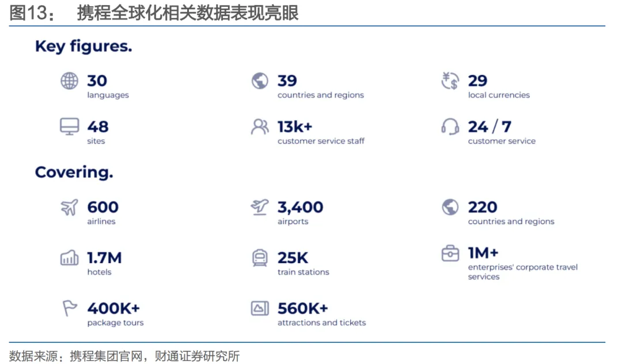
Task: Click the headset icon beside 24/7
Action: 450,127
